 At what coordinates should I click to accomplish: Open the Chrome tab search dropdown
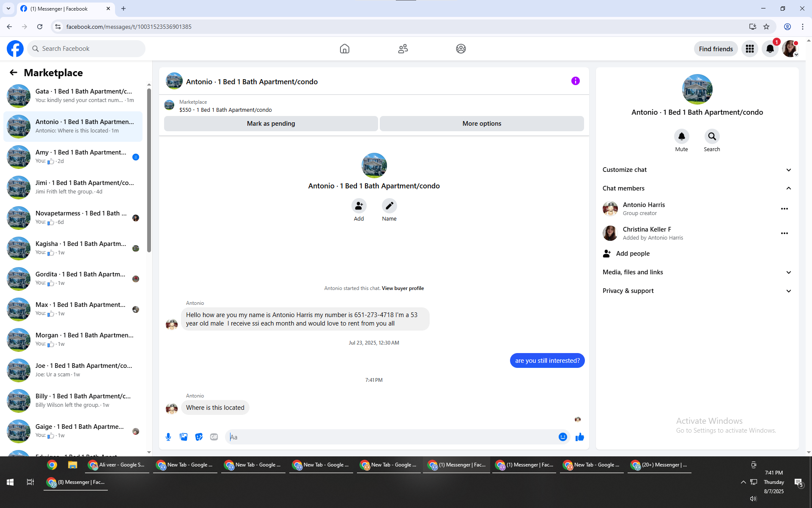pyautogui.click(x=8, y=8)
